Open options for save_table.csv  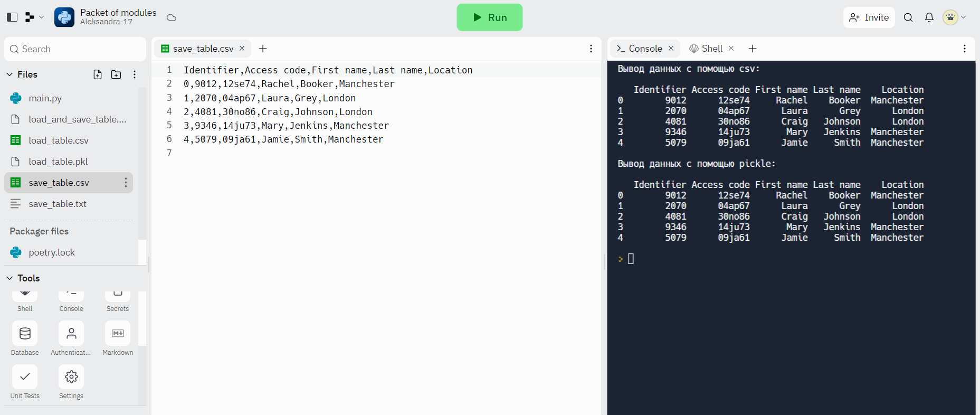point(126,183)
